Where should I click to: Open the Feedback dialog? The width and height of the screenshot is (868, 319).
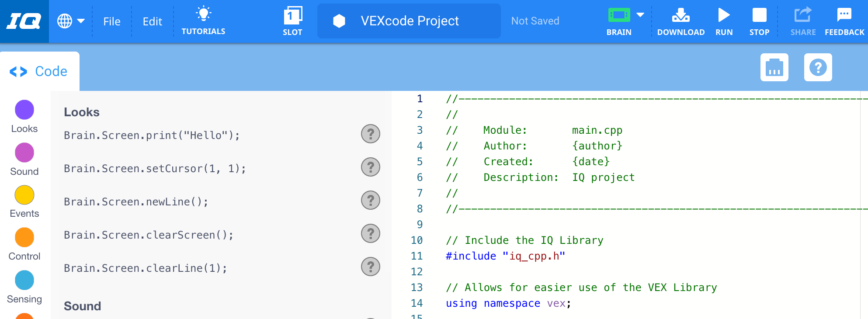pos(844,21)
